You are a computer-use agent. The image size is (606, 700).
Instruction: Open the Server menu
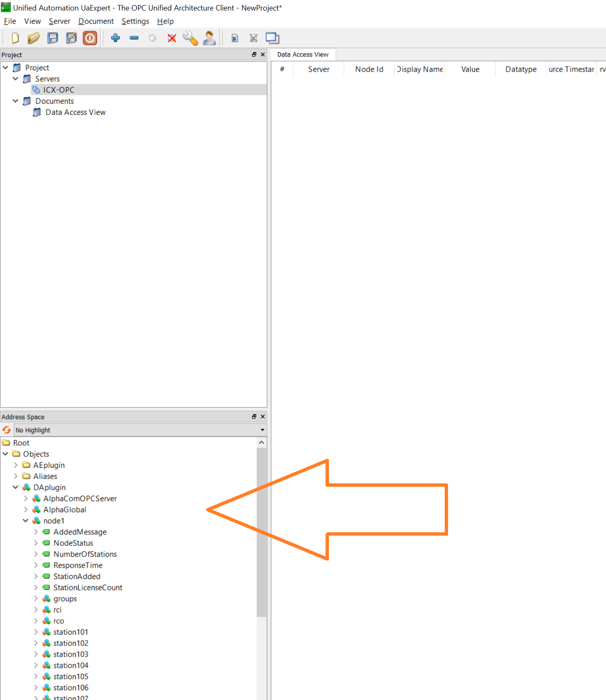click(59, 21)
